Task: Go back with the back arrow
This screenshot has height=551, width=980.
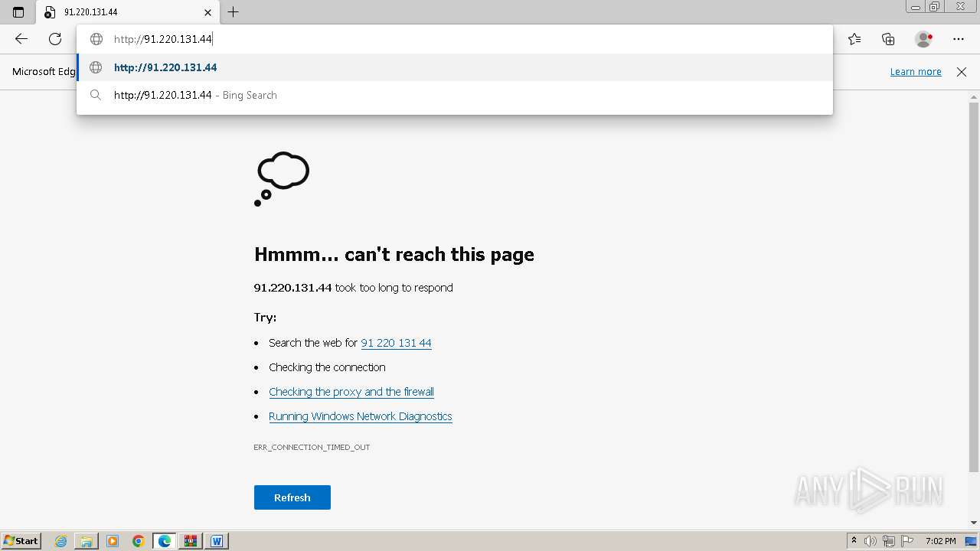Action: 21,39
